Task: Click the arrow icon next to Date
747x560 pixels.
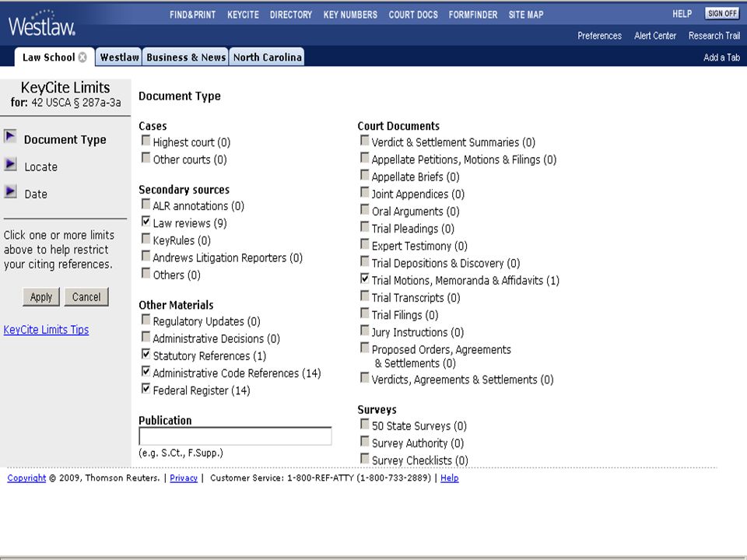Action: [10, 191]
